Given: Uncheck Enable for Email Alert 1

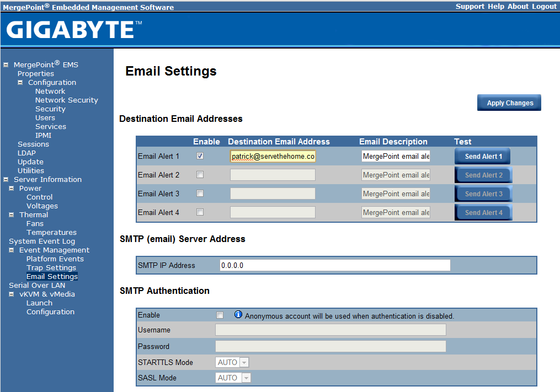Looking at the screenshot, I should point(200,155).
